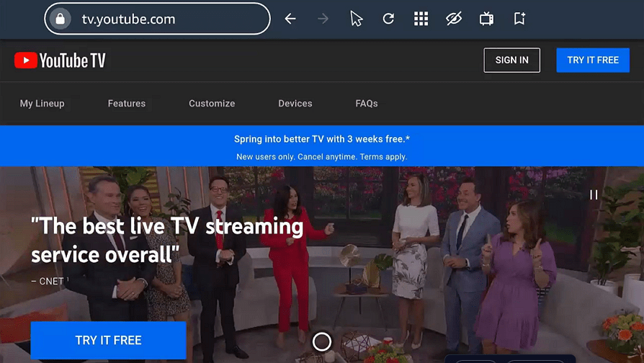Click the CNET attribution footnote
Image resolution: width=644 pixels, height=363 pixels.
(50, 282)
